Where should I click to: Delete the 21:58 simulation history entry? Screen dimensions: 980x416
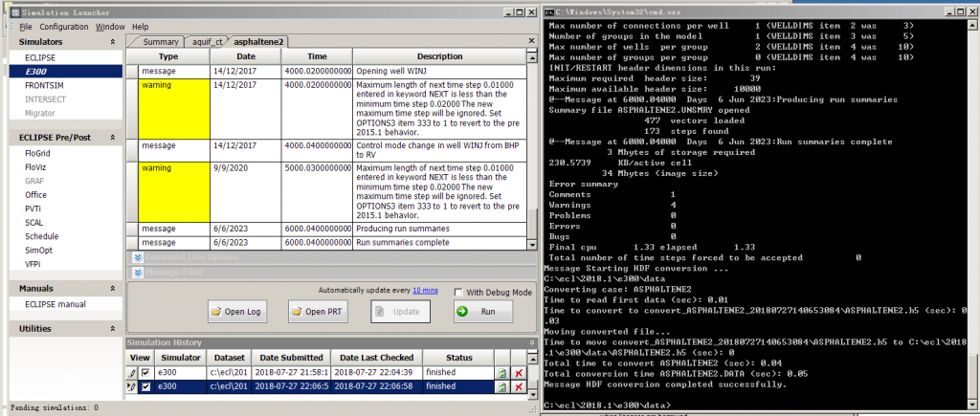pos(518,372)
